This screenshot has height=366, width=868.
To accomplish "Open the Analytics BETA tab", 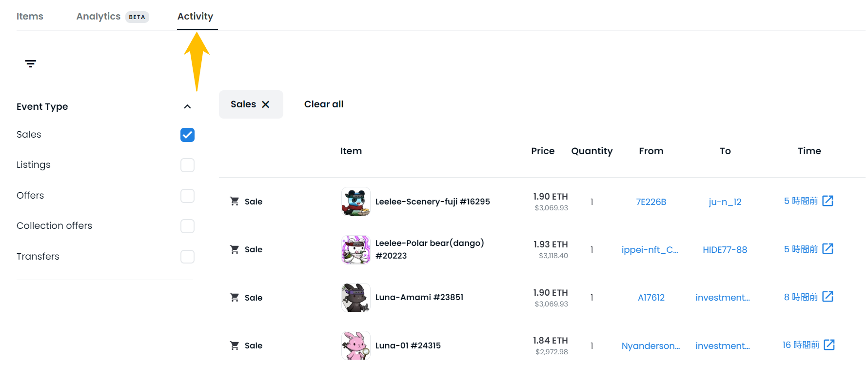I will 113,16.
